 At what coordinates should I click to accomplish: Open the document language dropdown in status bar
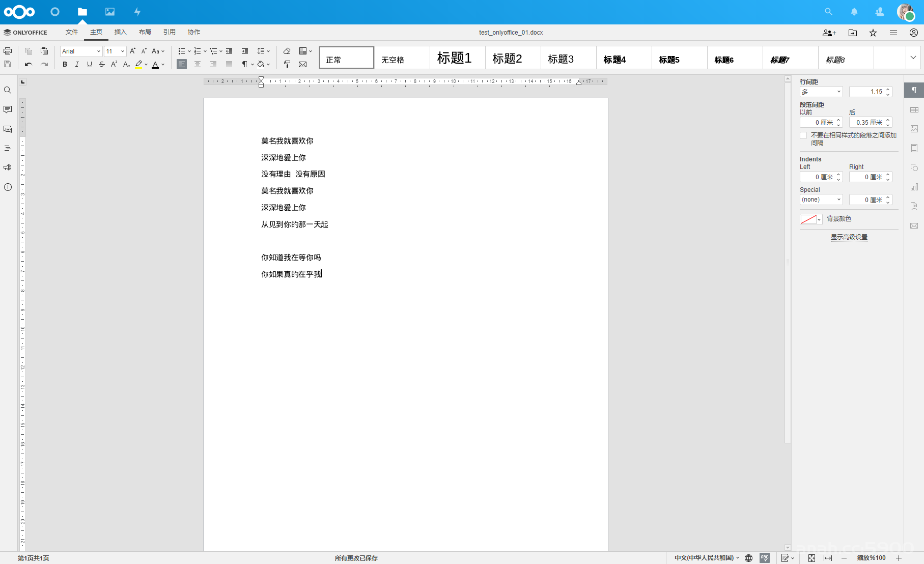(x=707, y=558)
